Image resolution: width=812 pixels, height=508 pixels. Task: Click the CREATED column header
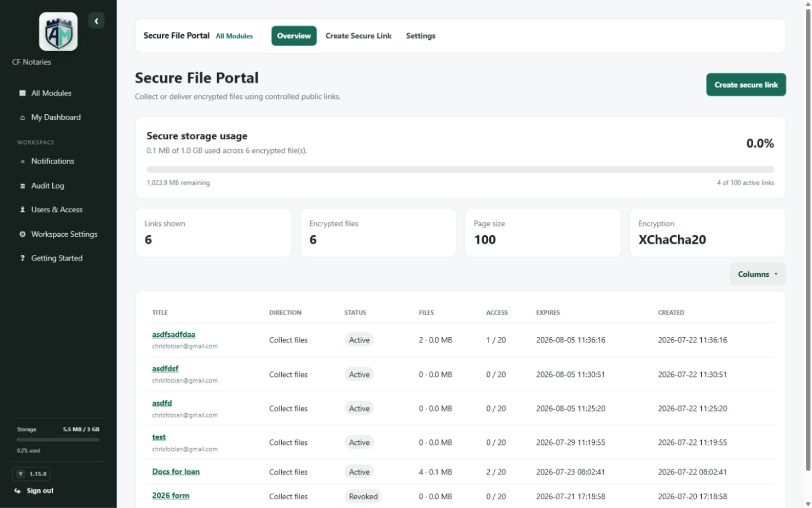(671, 313)
